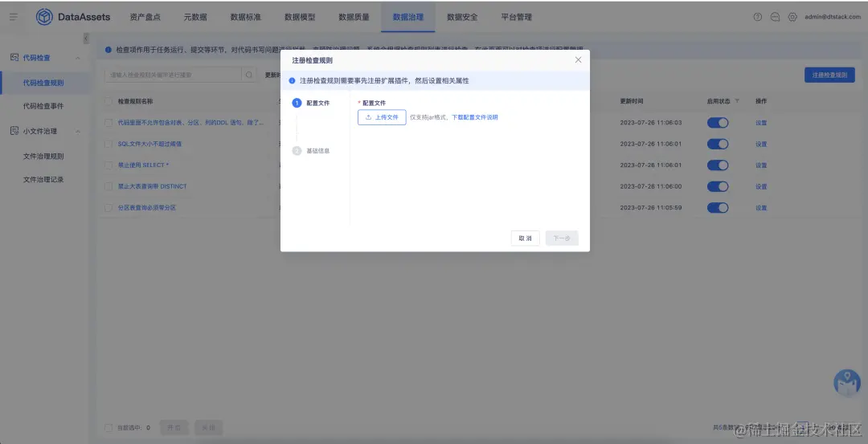
Task: Toggle the 当前选中 checkbox at bottom
Action: tap(108, 427)
